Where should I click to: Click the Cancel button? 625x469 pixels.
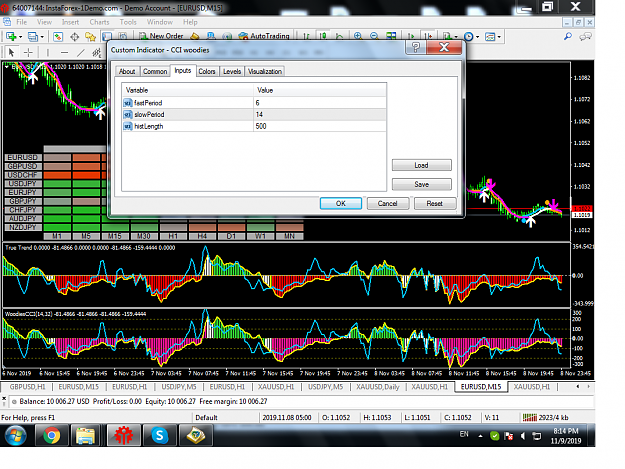387,203
